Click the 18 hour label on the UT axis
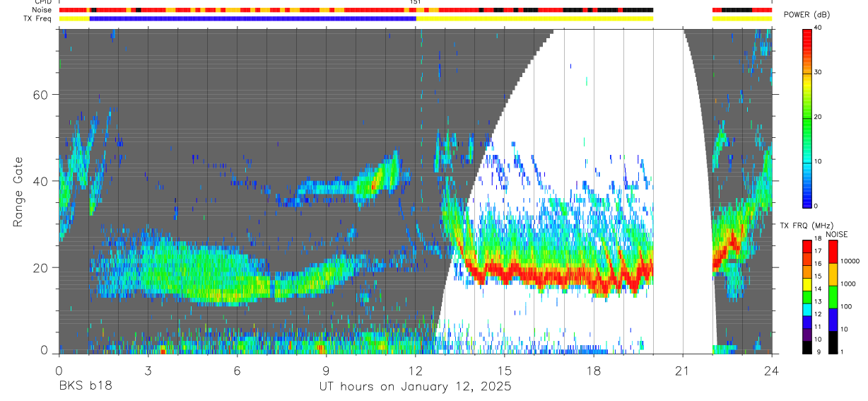Screen dimensions: 868x401 tap(594, 369)
